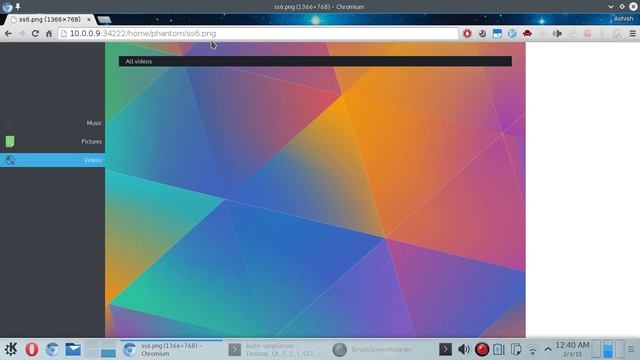Reload the page with the refresh icon

[x=35, y=33]
